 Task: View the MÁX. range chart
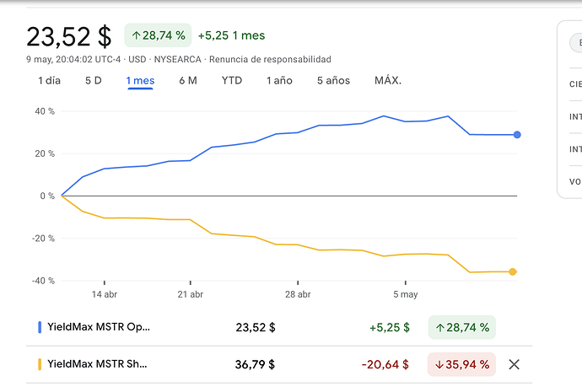(x=388, y=80)
